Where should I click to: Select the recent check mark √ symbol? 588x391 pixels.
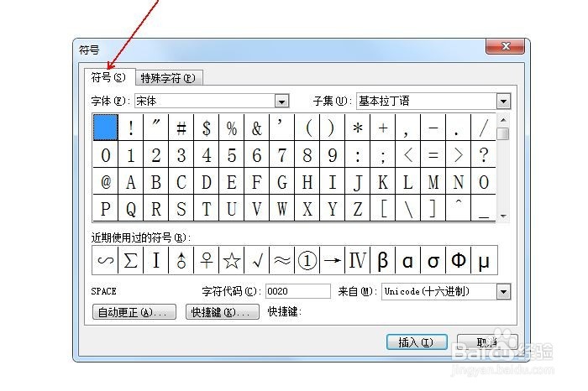256,260
